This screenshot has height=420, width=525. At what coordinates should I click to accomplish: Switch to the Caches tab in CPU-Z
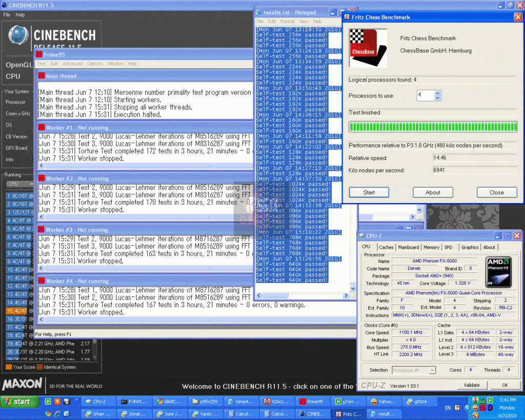coord(386,247)
